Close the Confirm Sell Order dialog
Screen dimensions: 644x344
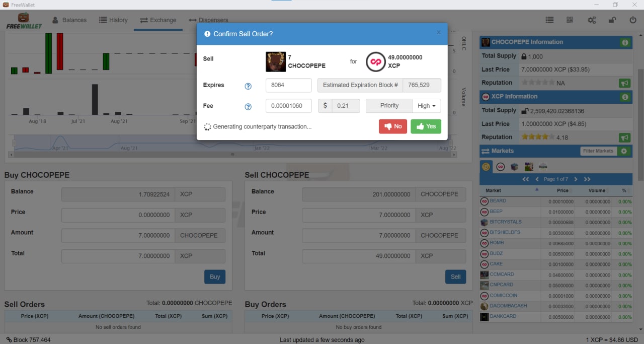tap(438, 33)
